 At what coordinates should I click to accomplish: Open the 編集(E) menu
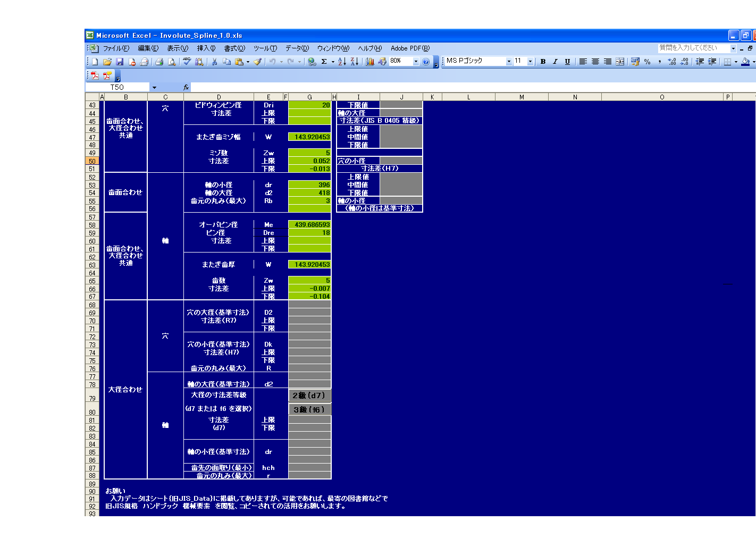point(148,48)
